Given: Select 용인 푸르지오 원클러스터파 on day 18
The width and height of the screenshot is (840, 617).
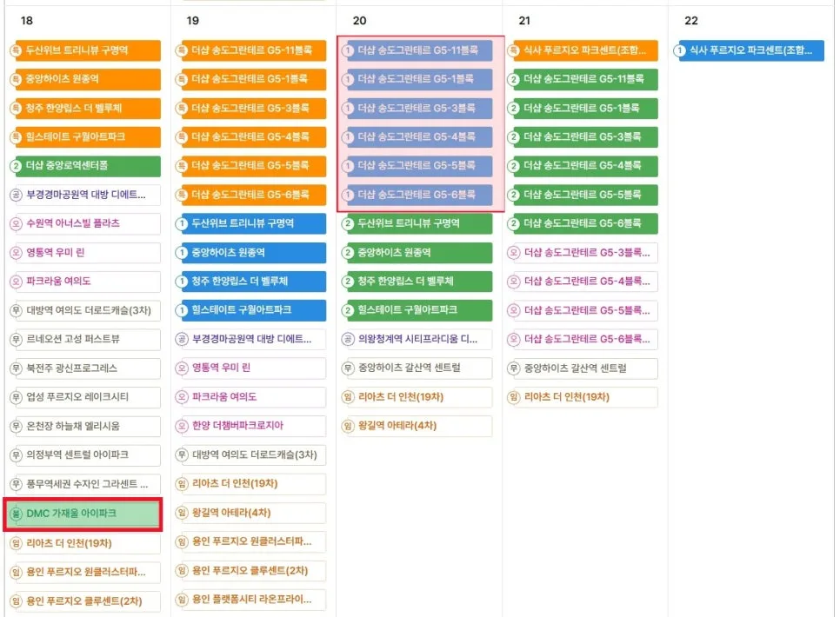Looking at the screenshot, I should (x=85, y=572).
